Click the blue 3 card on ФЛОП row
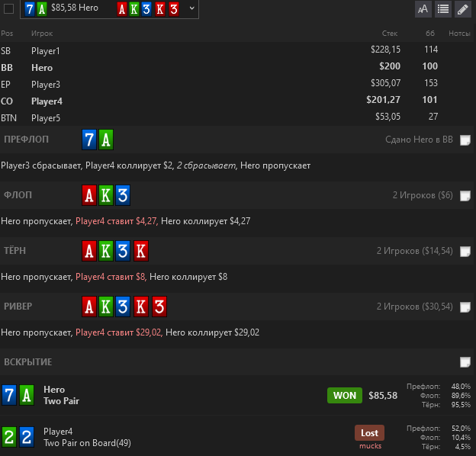The width and height of the screenshot is (476, 456). (123, 195)
